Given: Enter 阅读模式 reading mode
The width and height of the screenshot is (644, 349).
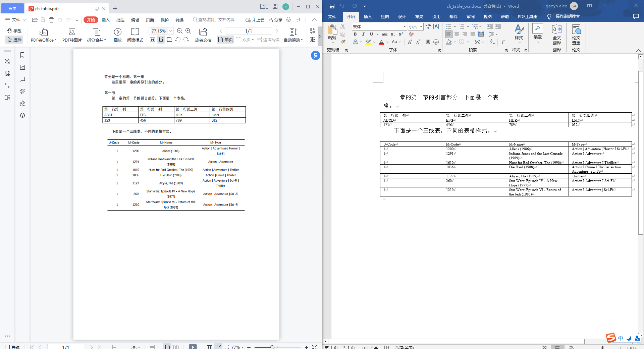Looking at the screenshot, I should click(135, 35).
